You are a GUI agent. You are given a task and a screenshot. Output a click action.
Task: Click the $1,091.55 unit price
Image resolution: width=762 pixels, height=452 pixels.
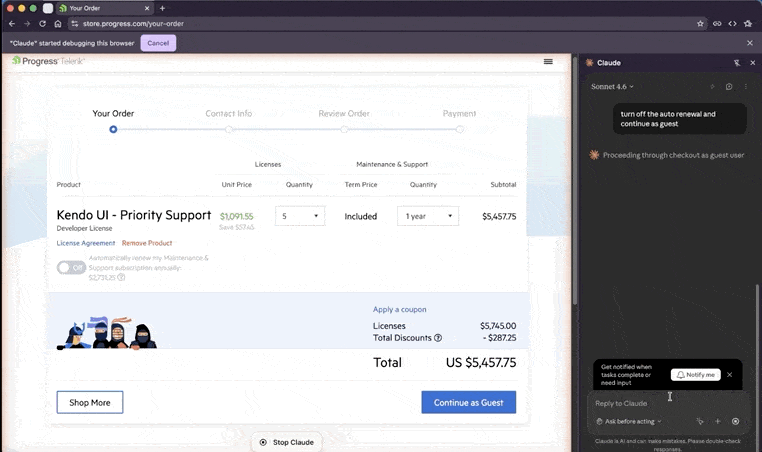pos(237,216)
